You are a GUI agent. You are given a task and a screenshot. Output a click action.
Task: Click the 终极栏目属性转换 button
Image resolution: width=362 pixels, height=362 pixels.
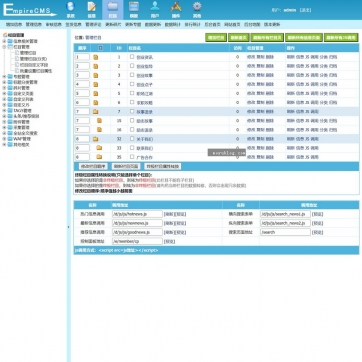(163, 166)
